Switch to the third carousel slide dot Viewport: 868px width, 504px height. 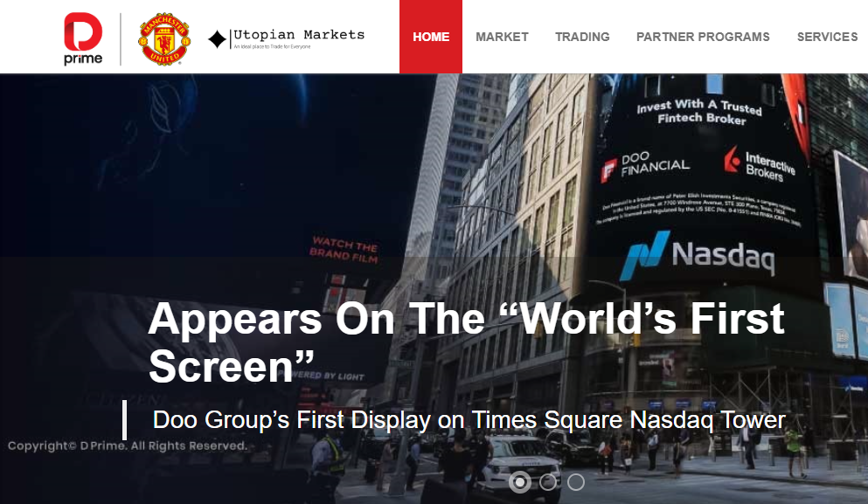point(576,482)
